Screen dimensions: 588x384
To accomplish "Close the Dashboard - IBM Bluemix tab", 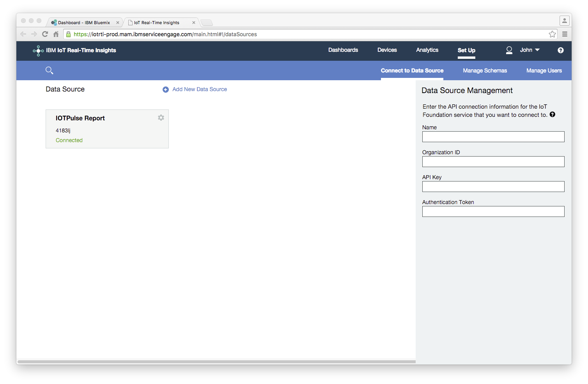I will click(x=118, y=23).
